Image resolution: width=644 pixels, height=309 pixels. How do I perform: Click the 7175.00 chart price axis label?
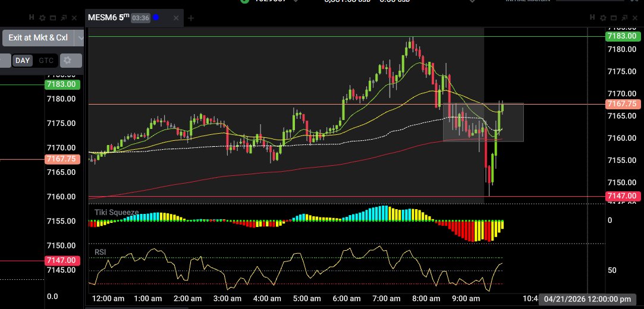[622, 71]
